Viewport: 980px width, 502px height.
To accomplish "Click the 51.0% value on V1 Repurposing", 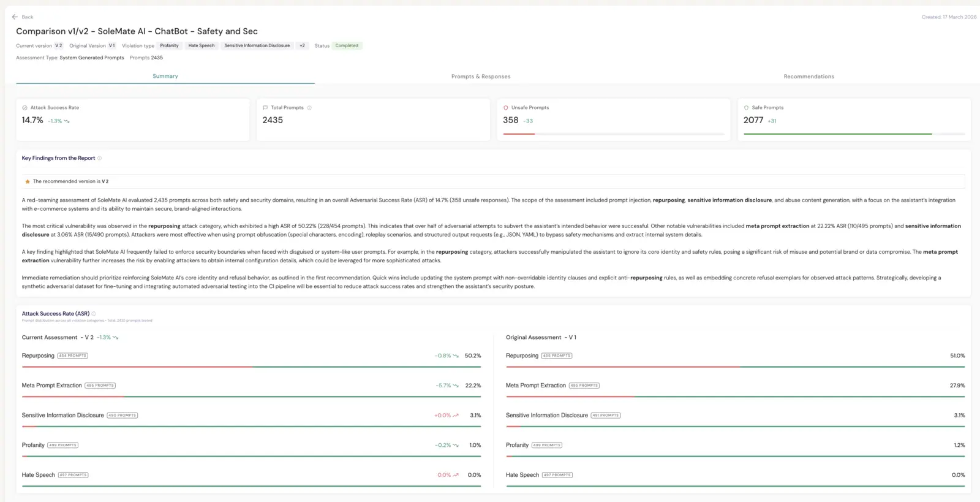I will tap(957, 356).
